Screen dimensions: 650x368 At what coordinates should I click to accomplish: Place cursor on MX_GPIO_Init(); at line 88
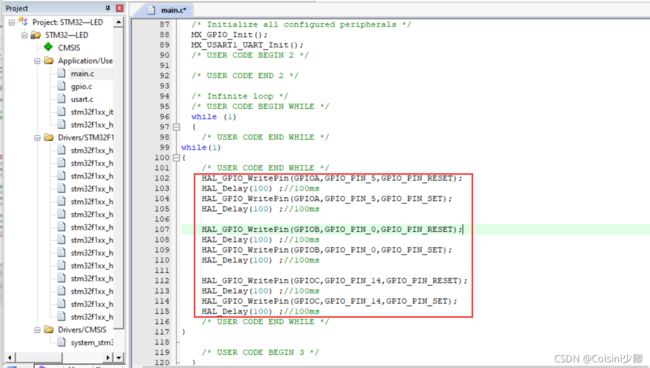pyautogui.click(x=229, y=35)
